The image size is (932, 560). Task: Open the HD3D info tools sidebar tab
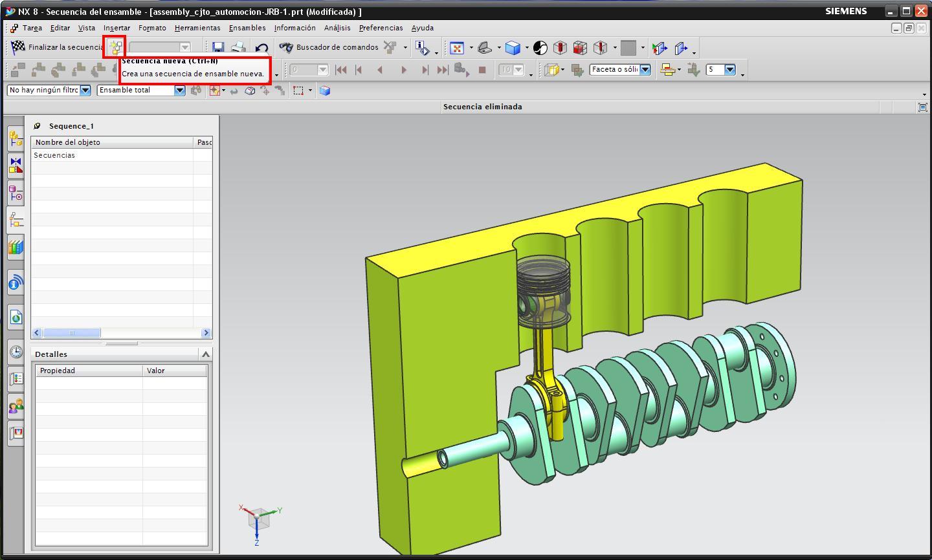pos(16,283)
